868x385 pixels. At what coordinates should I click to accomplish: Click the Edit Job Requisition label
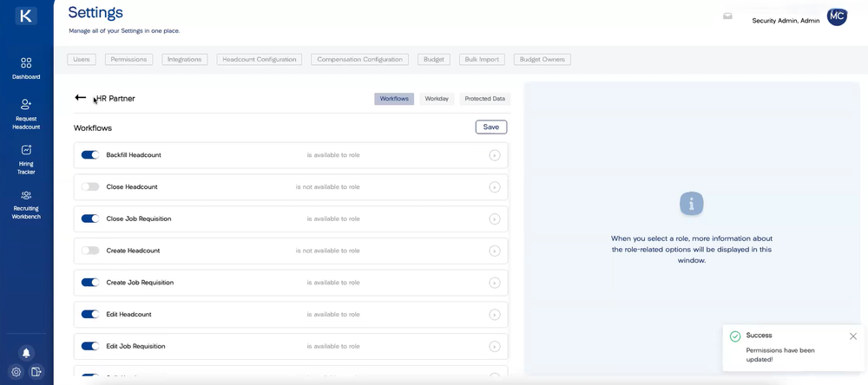tap(136, 346)
